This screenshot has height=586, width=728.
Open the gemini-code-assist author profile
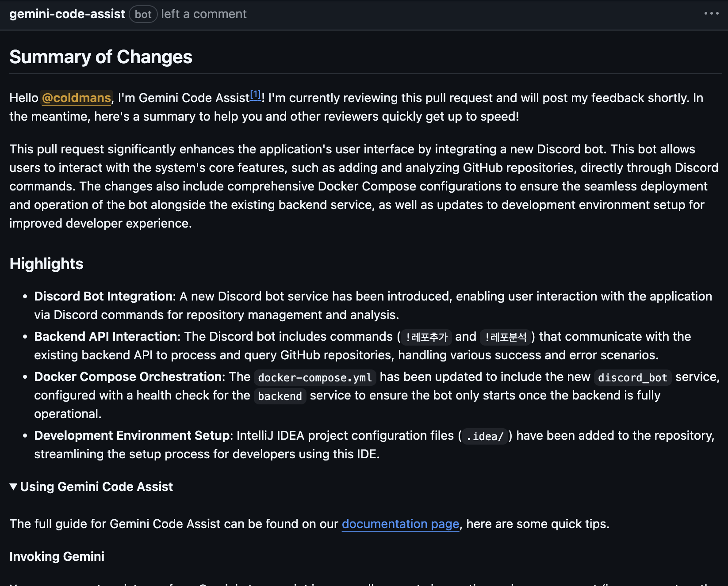tap(67, 14)
